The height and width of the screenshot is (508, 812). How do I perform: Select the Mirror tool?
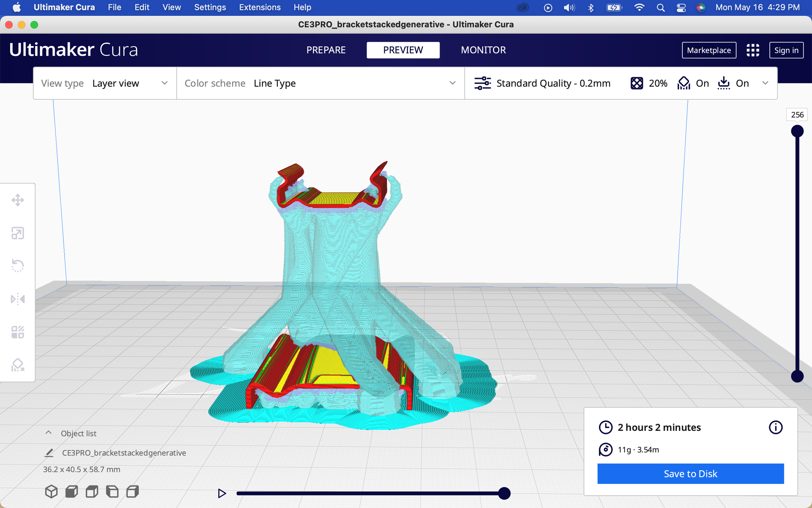tap(18, 299)
